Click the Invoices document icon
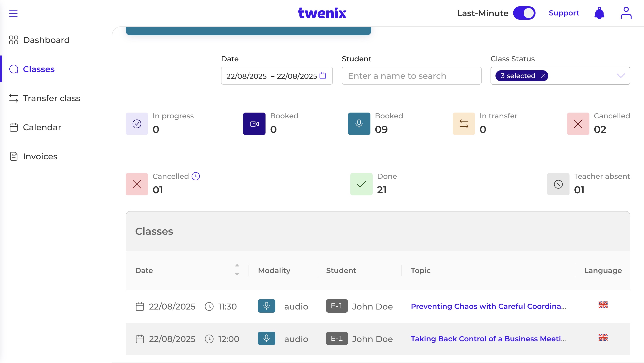644x363 pixels. [13, 156]
